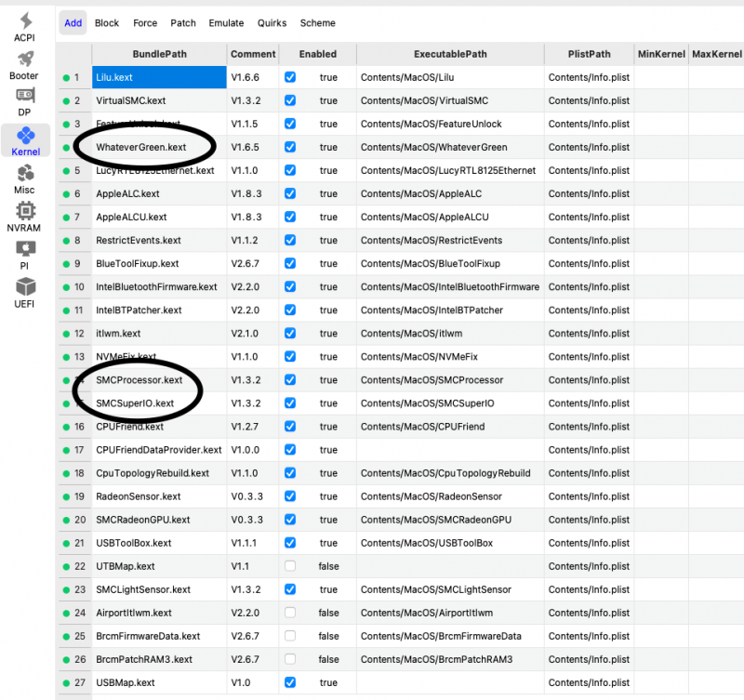The width and height of the screenshot is (744, 700).
Task: Enable the AirportItlwm.kext checkbox
Action: (x=290, y=613)
